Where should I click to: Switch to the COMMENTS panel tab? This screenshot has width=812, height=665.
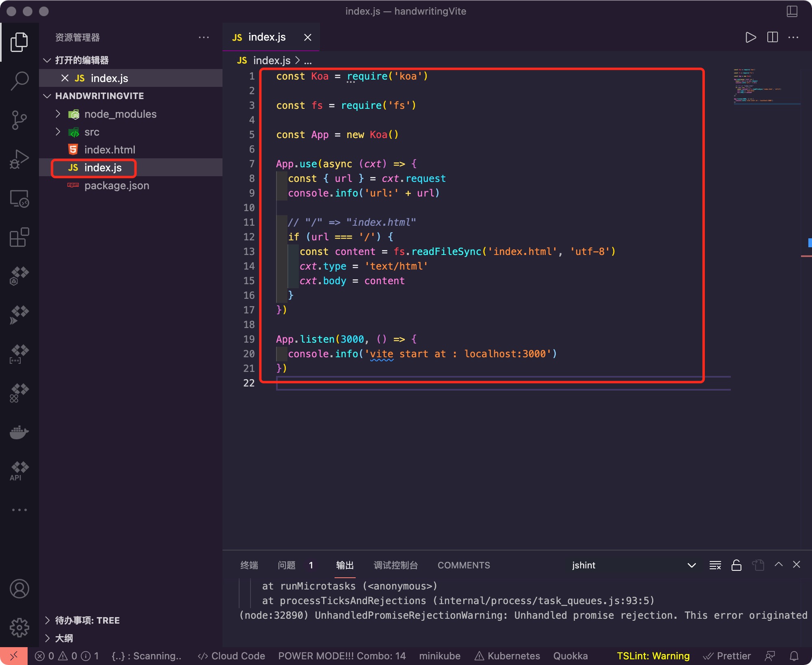click(x=464, y=565)
